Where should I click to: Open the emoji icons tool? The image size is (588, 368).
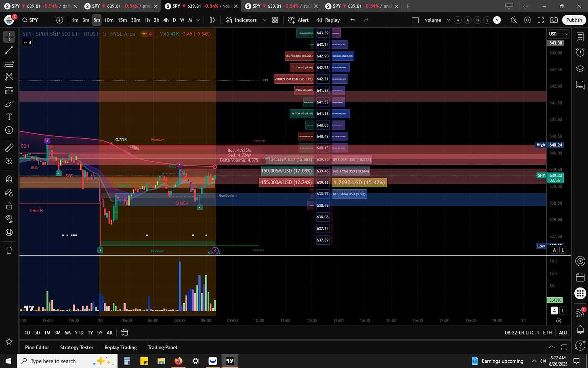tap(9, 130)
